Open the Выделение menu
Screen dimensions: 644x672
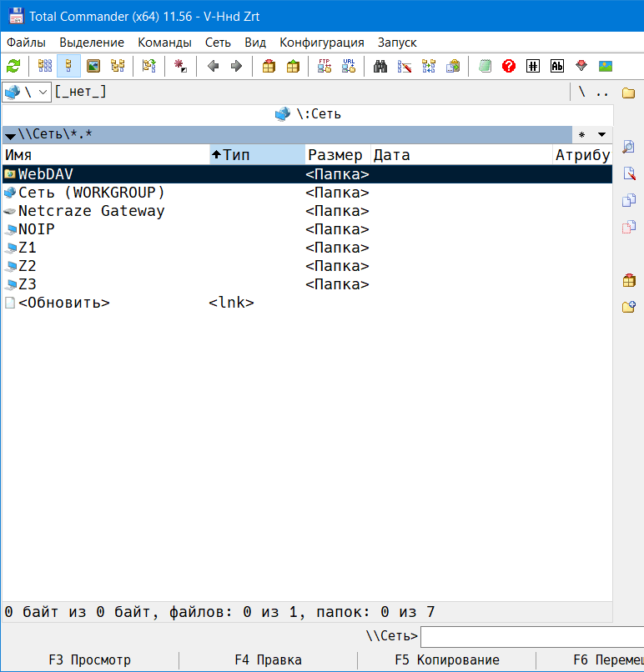tap(92, 43)
